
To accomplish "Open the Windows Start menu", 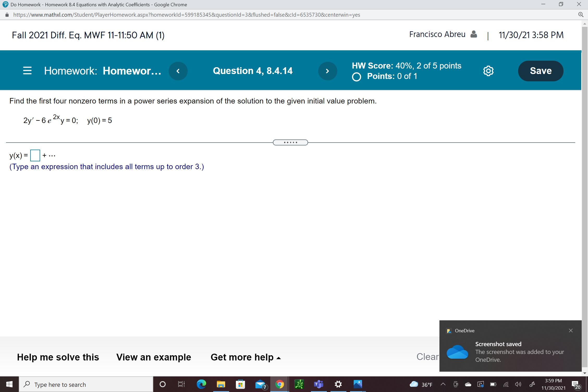I will 9,384.
